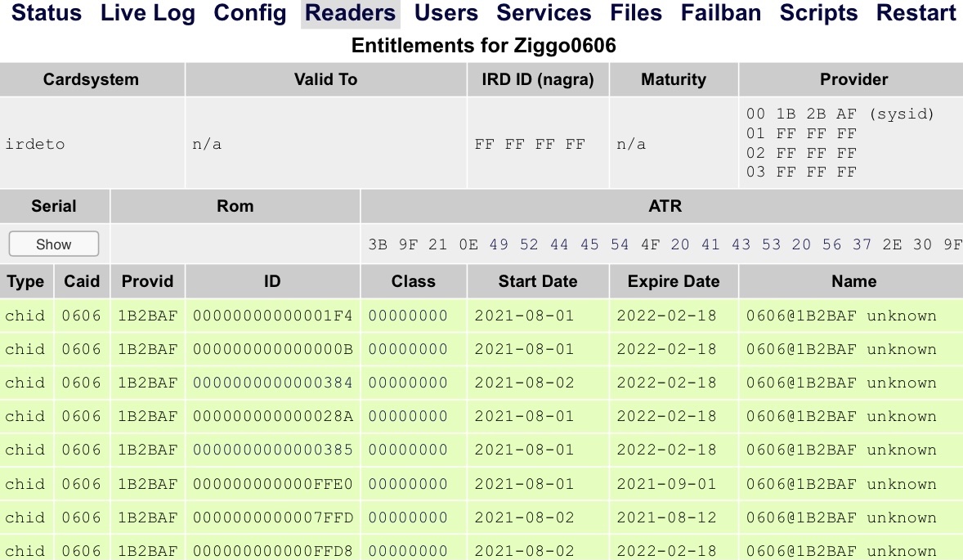963x560 pixels.
Task: Click ID 000000000000FFE0
Action: coord(273,484)
